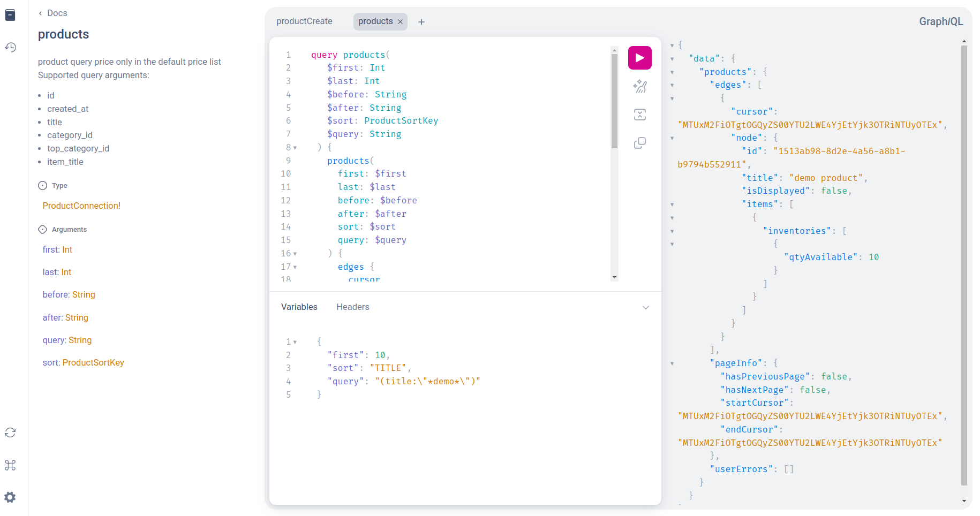This screenshot has width=980, height=516.
Task: Fold query line 8 in the editor
Action: (295, 148)
